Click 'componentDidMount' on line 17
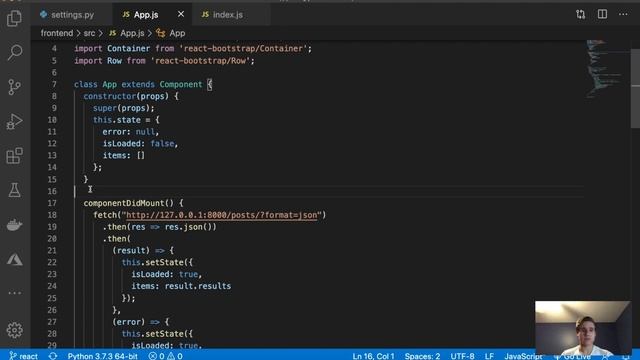Viewport: 640px width, 360px height. tap(124, 203)
